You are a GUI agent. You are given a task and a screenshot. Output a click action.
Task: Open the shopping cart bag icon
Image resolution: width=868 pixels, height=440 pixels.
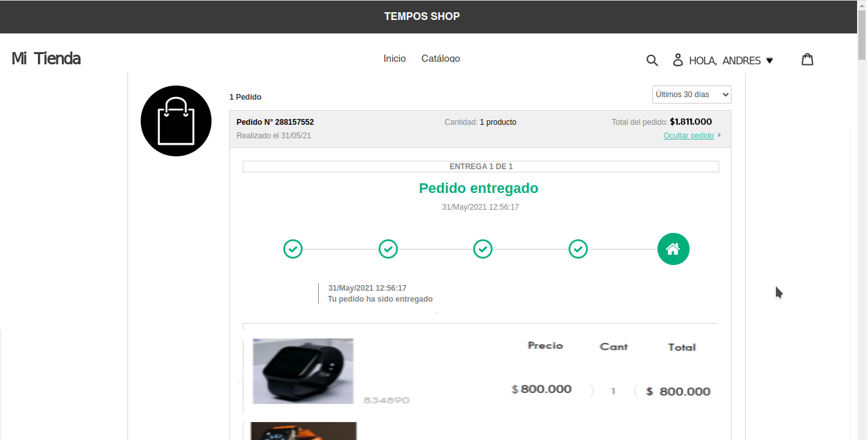(x=807, y=60)
